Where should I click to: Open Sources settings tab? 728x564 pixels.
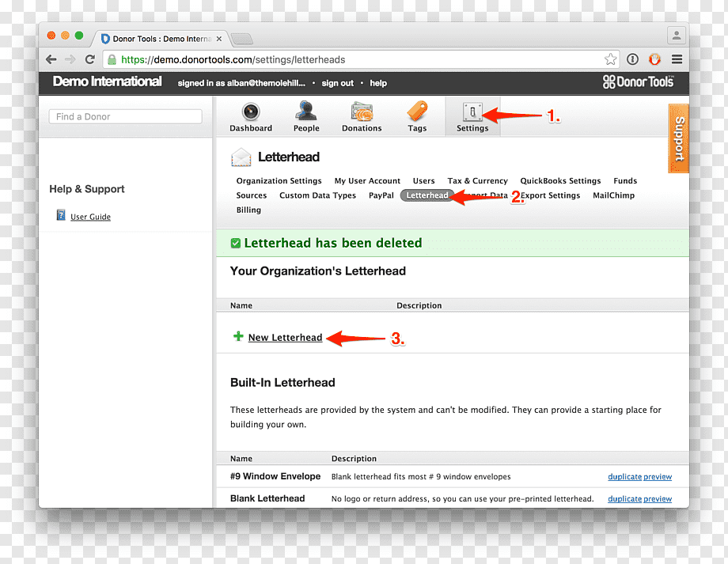point(251,195)
